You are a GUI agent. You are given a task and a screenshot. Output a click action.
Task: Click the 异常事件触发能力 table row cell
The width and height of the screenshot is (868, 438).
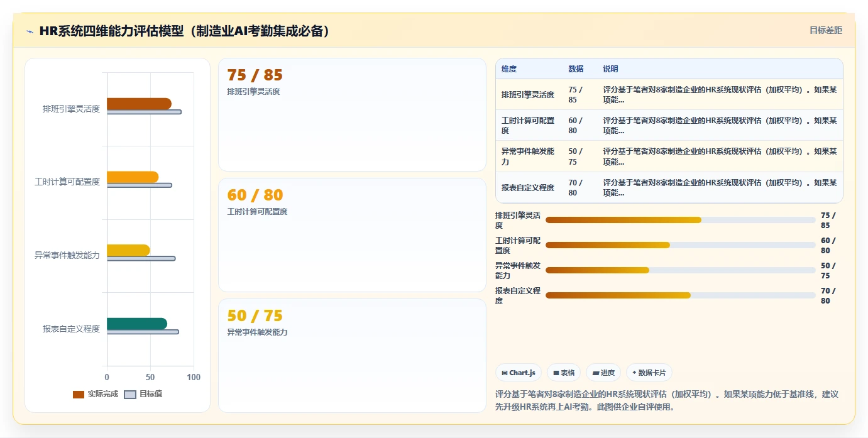click(x=528, y=156)
